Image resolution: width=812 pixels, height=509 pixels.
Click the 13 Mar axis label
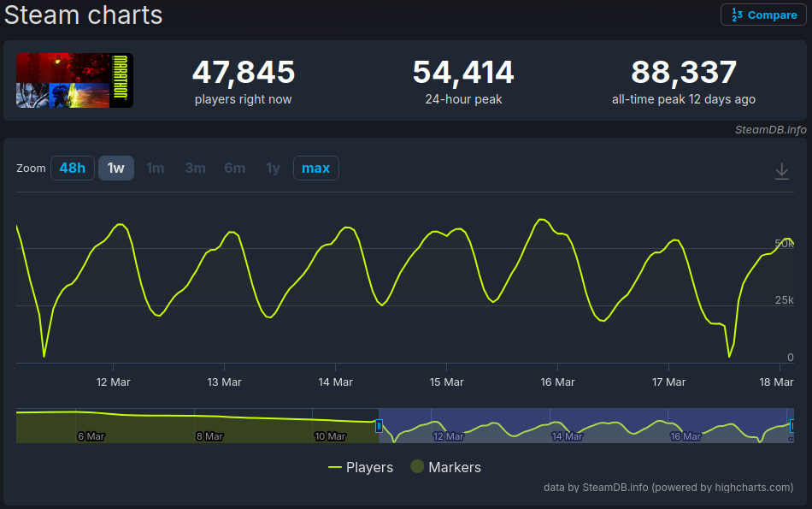click(224, 382)
